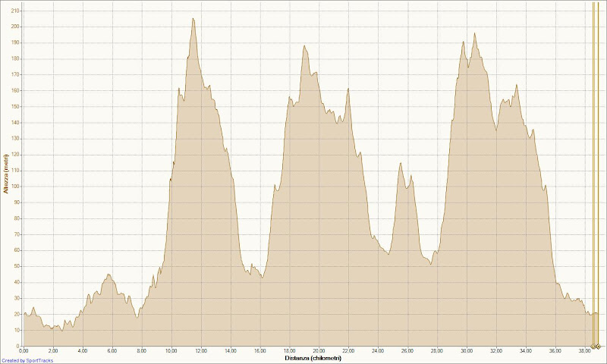
Task: Click the 32,00 distance axis label
Action: click(496, 351)
